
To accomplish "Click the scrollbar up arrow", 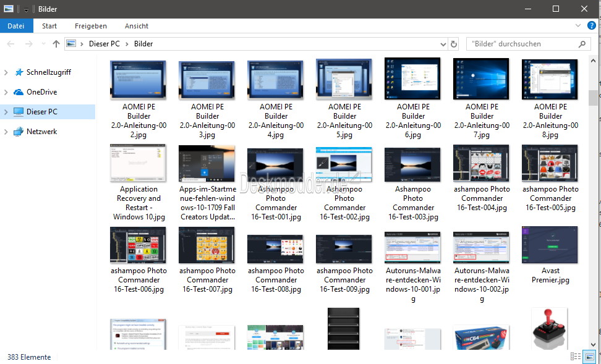I will click(593, 61).
